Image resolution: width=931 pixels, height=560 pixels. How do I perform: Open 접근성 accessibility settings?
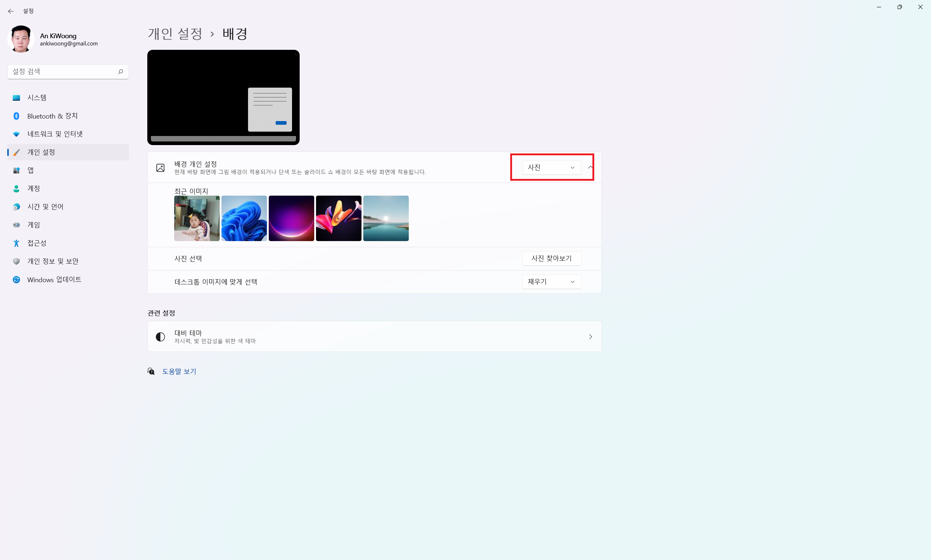37,243
